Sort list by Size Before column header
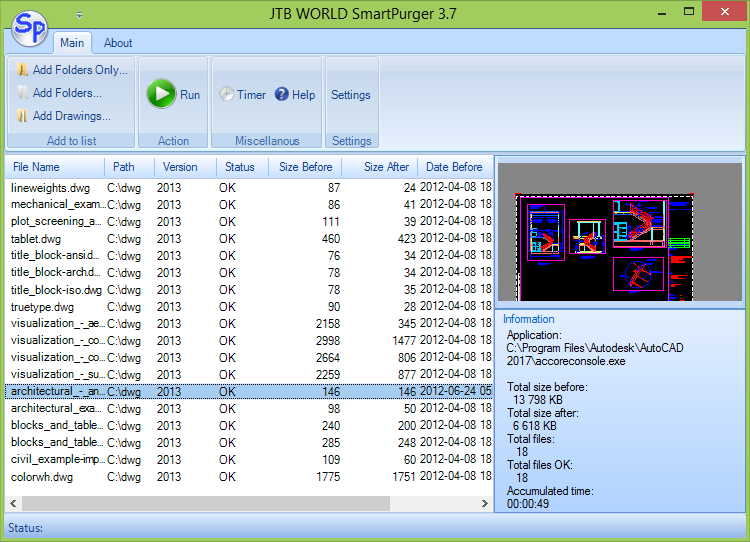Screen dimensions: 750x542 [305, 167]
